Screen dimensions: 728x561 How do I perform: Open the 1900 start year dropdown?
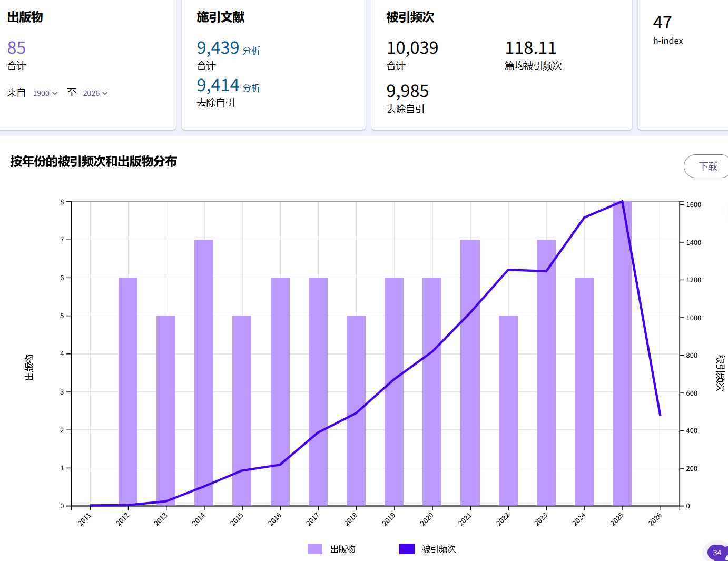pyautogui.click(x=45, y=93)
